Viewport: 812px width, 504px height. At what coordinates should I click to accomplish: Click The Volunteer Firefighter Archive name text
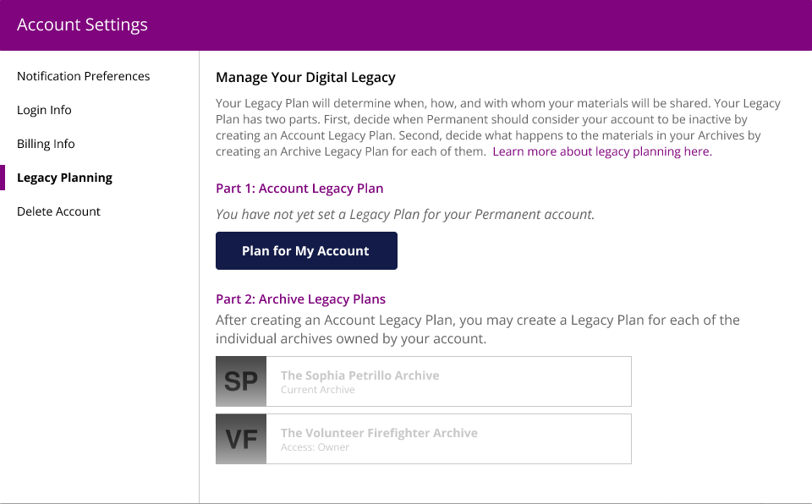[379, 432]
